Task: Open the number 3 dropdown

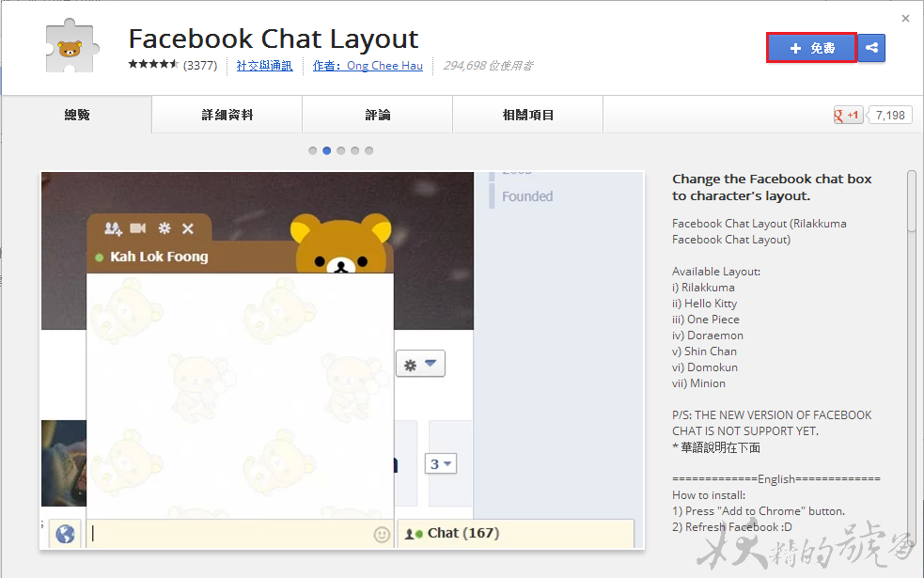Action: click(441, 464)
